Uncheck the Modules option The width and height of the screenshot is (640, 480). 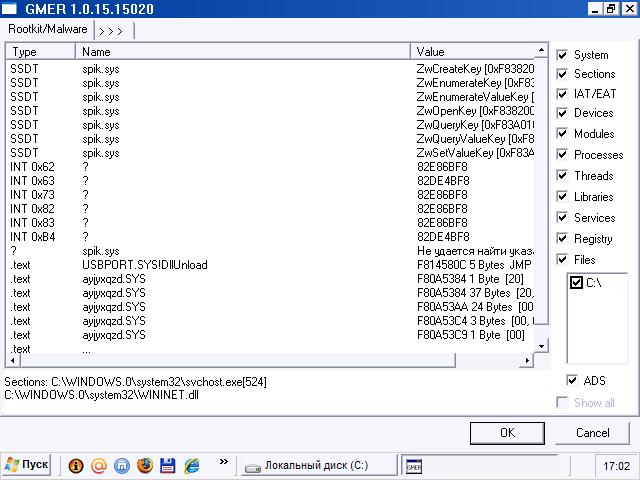pos(562,133)
